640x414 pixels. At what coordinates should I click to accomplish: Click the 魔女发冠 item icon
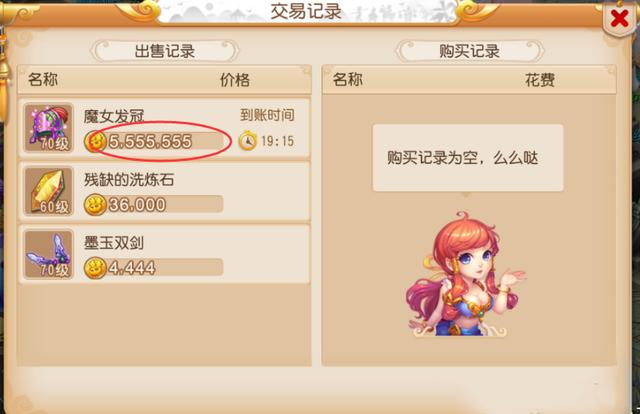[x=49, y=128]
